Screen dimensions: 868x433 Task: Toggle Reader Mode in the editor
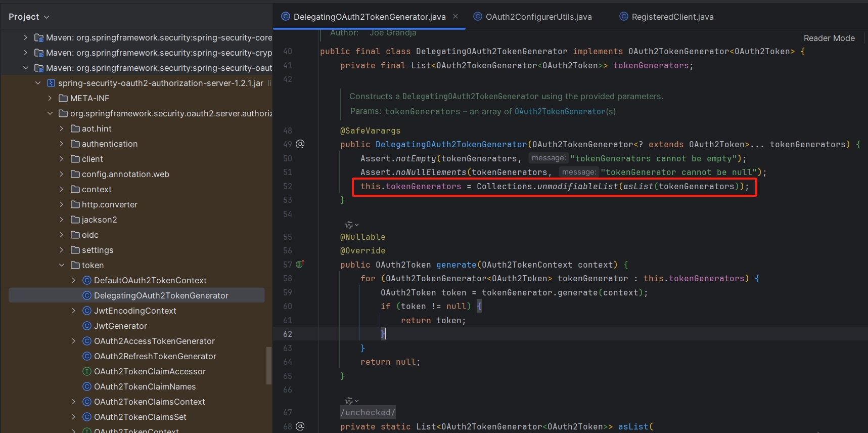coord(829,38)
